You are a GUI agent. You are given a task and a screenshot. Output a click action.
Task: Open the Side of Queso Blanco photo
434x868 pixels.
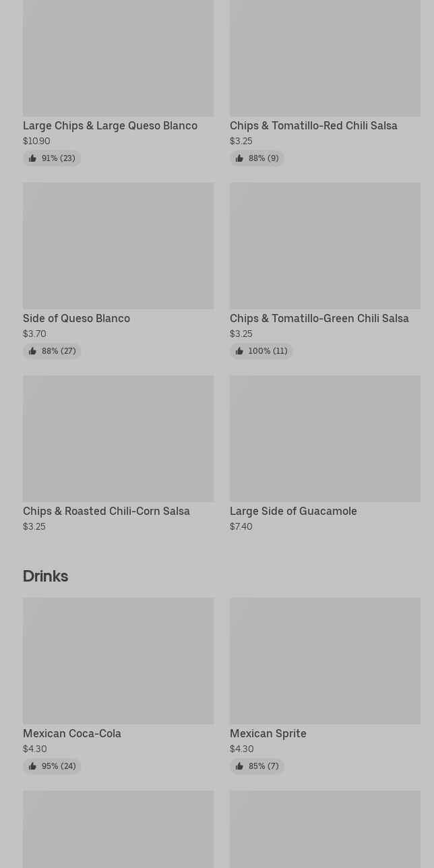coord(118,246)
